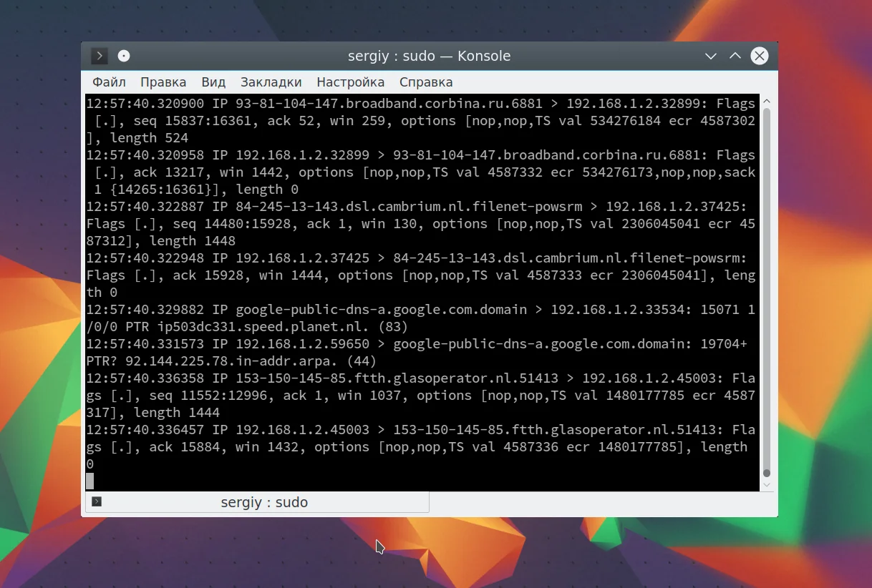This screenshot has height=588, width=872.
Task: Open the Справка menu
Action: [426, 82]
